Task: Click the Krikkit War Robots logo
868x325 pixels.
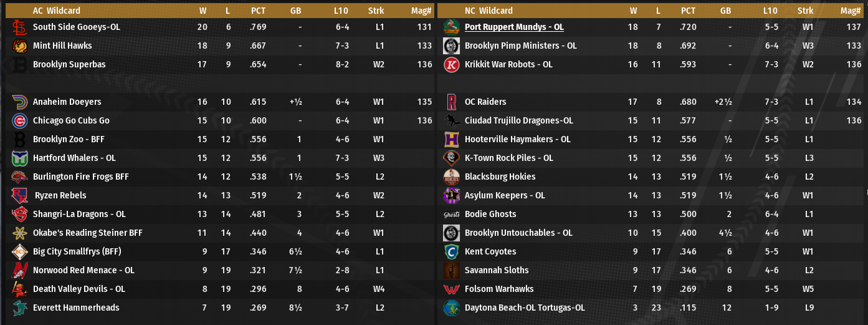Action: [x=451, y=64]
